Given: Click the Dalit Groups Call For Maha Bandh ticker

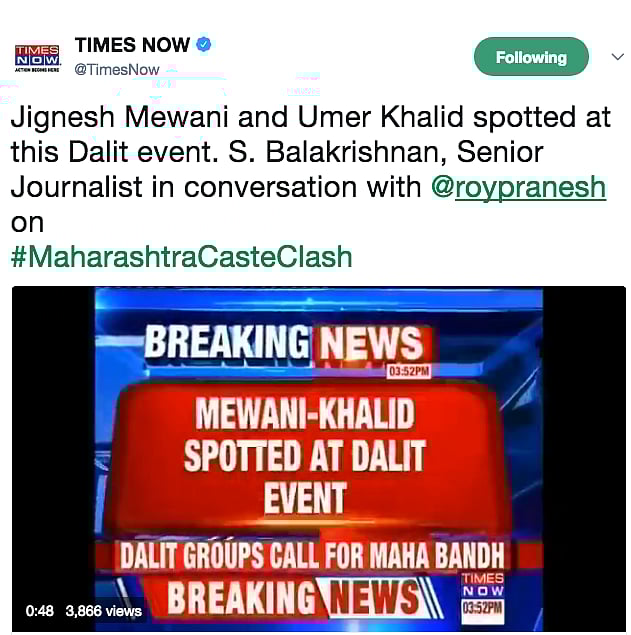Looking at the screenshot, I should click(x=312, y=555).
